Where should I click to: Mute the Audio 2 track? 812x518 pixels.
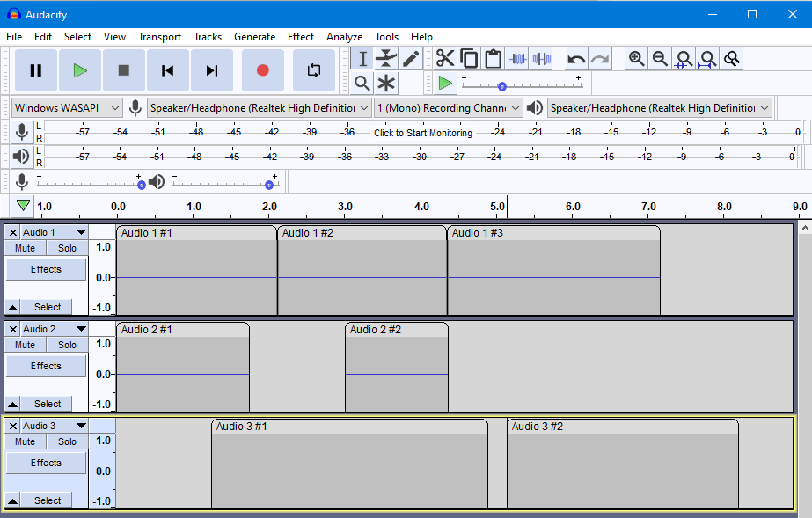coord(26,345)
